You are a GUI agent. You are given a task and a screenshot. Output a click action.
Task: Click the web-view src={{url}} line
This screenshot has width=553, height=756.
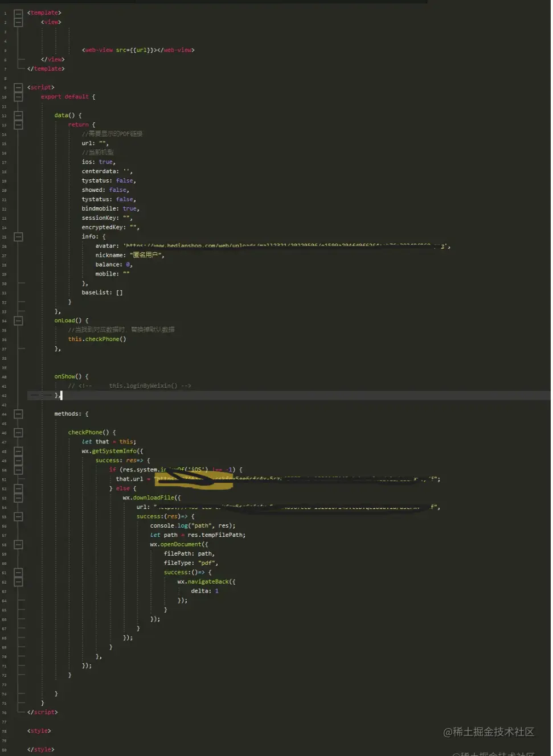tap(138, 50)
